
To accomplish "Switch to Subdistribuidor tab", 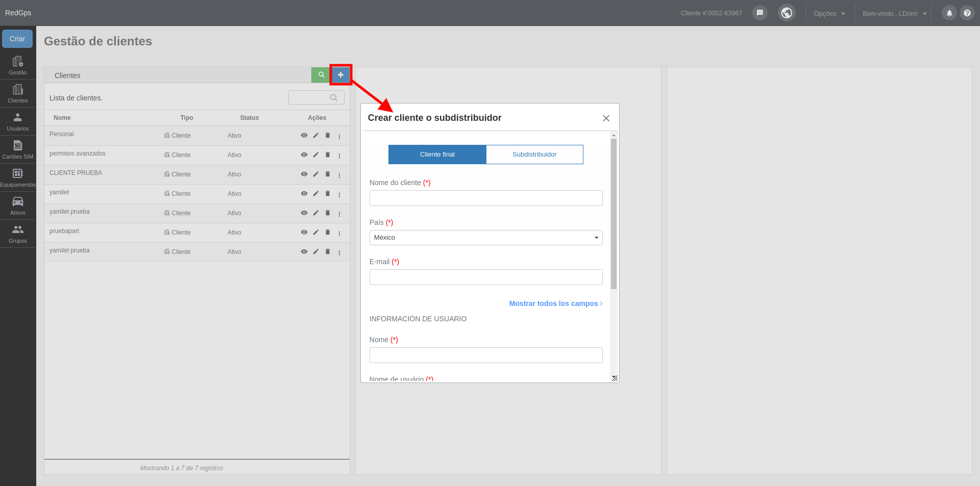I will pyautogui.click(x=534, y=155).
